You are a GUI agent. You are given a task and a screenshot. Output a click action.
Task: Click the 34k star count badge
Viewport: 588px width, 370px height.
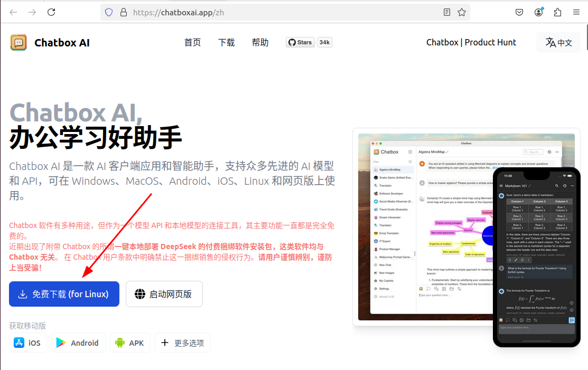tap(325, 42)
